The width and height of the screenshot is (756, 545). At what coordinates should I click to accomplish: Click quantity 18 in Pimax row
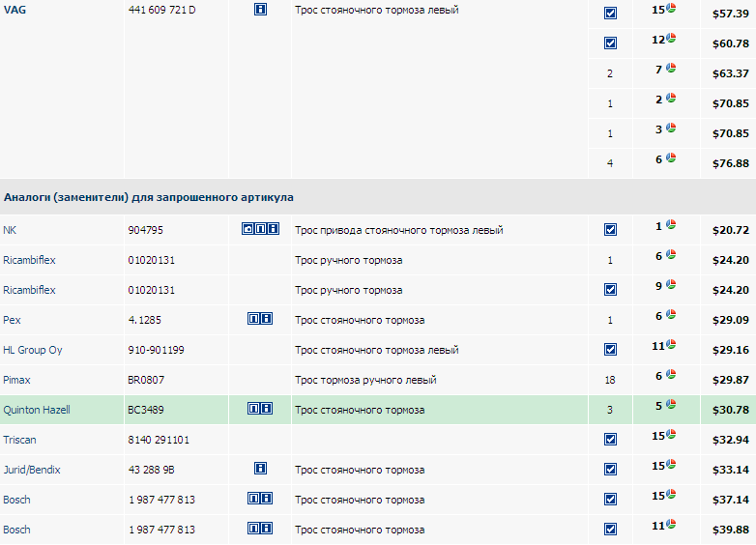tap(610, 380)
